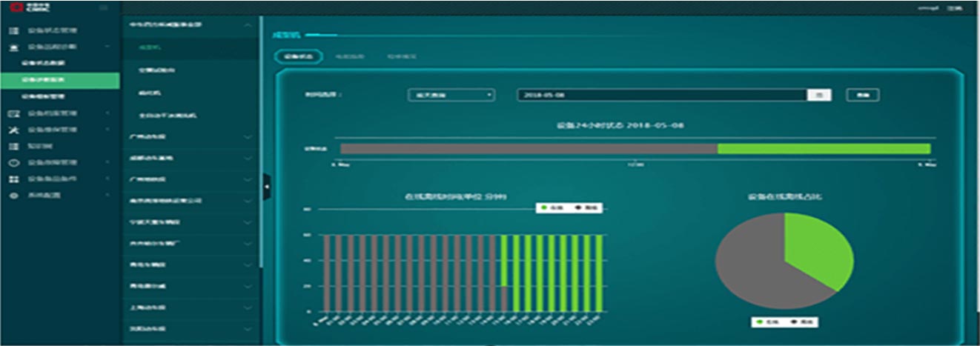Click the four-squares grid icon in the sidebar

click(13, 179)
